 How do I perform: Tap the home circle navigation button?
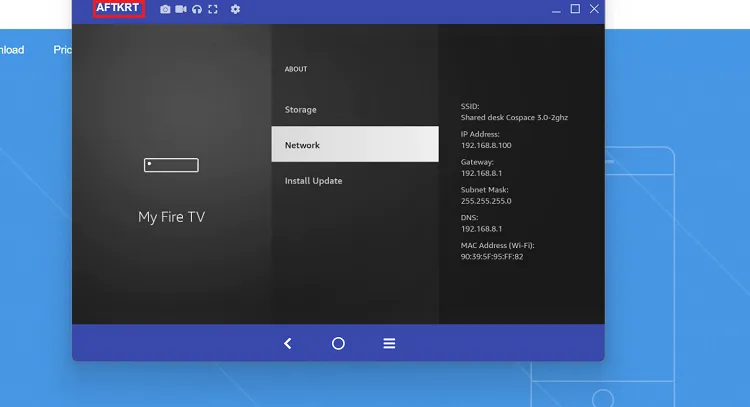(x=338, y=343)
